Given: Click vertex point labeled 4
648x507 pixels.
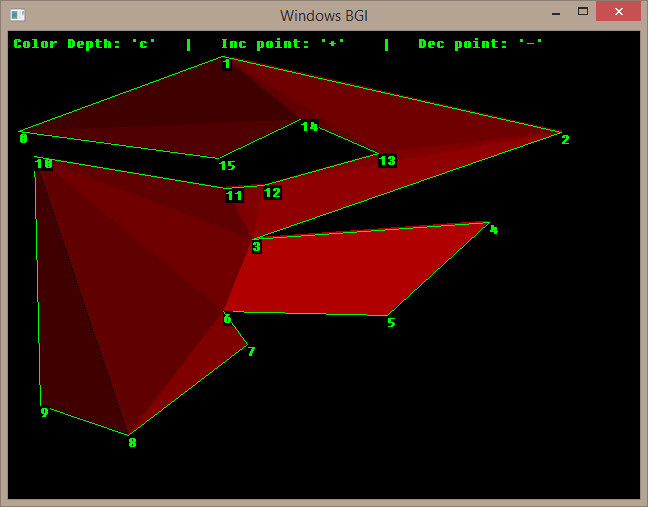Looking at the screenshot, I should tap(493, 230).
